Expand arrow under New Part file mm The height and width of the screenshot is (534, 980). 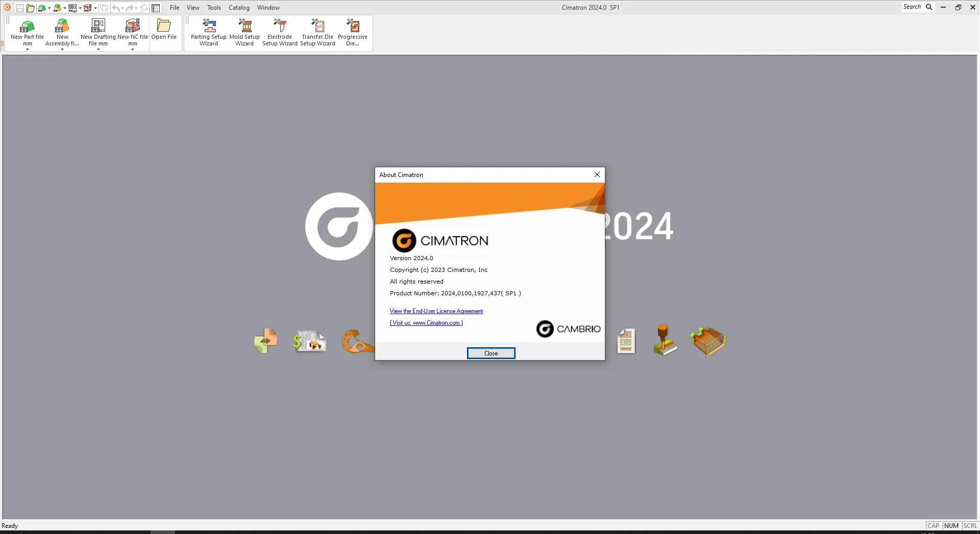28,49
